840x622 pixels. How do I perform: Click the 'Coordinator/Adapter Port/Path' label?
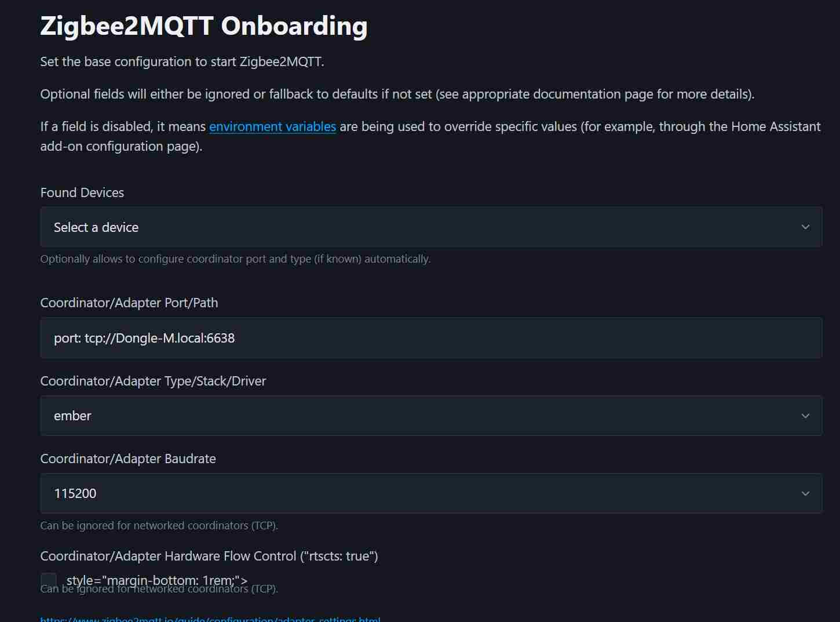[129, 303]
